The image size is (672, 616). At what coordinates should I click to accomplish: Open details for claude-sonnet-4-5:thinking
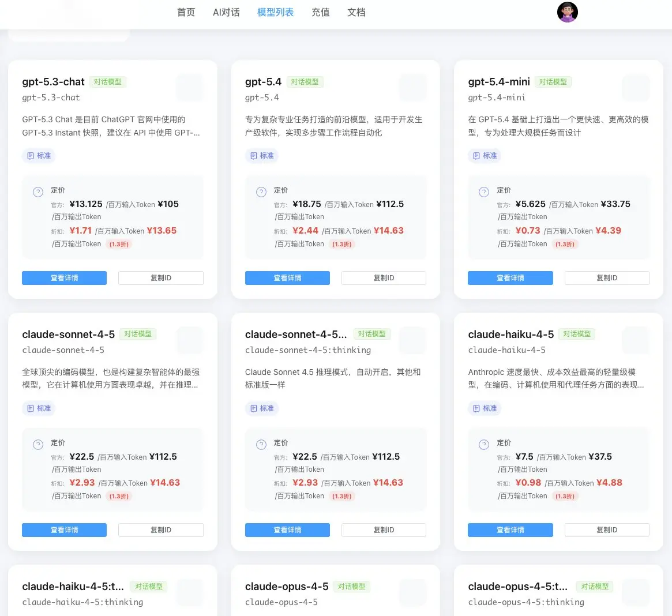[x=287, y=530]
